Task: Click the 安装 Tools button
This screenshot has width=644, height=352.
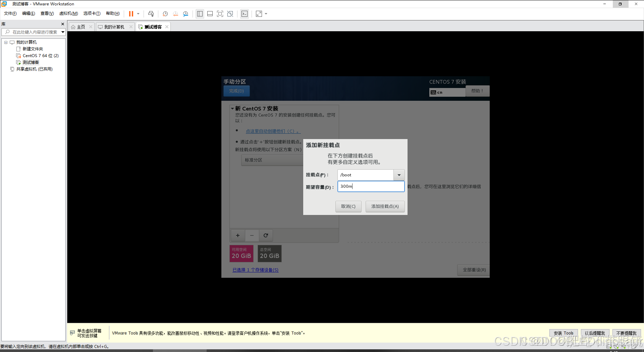Action: coord(563,333)
